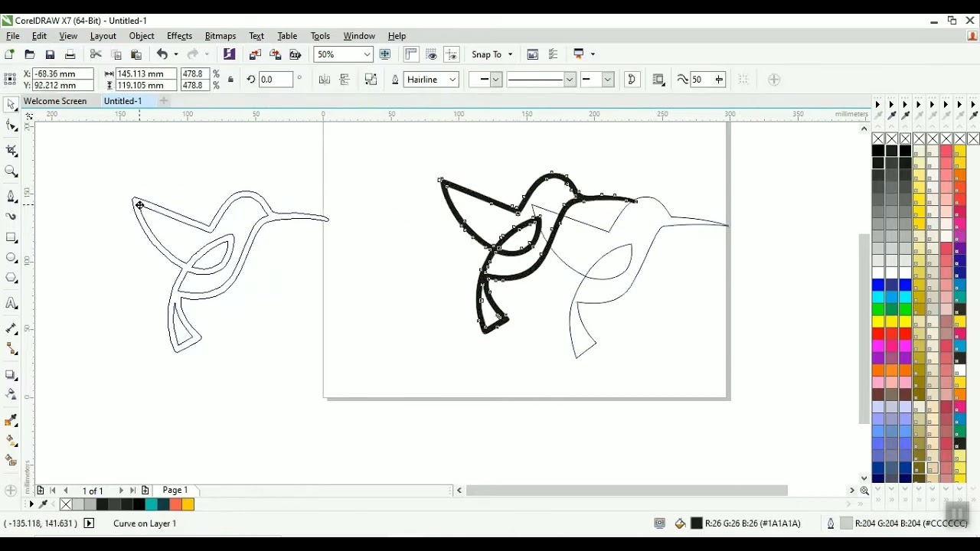This screenshot has height=551, width=980.
Task: Open the zoom level 50% dropdown
Action: click(x=367, y=54)
